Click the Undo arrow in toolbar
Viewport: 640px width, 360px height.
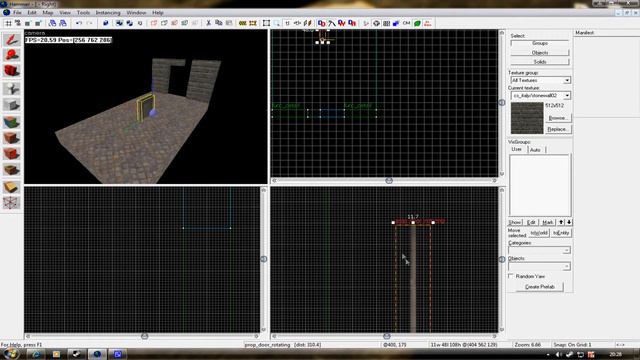[79, 23]
